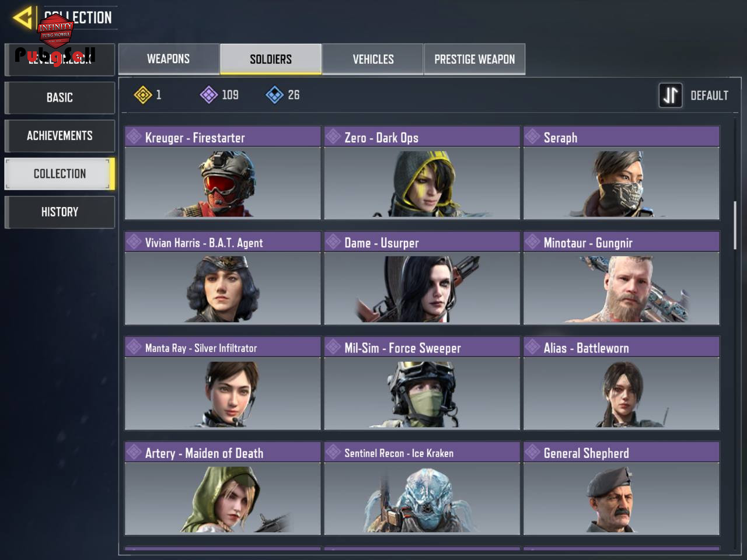Open the DEFAULT sorting option
The height and width of the screenshot is (560, 747).
[709, 96]
